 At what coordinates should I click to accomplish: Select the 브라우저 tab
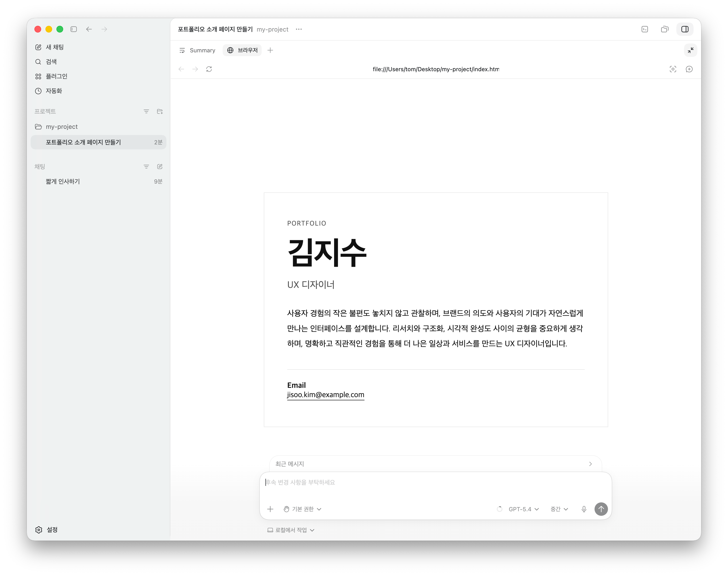[x=242, y=50]
